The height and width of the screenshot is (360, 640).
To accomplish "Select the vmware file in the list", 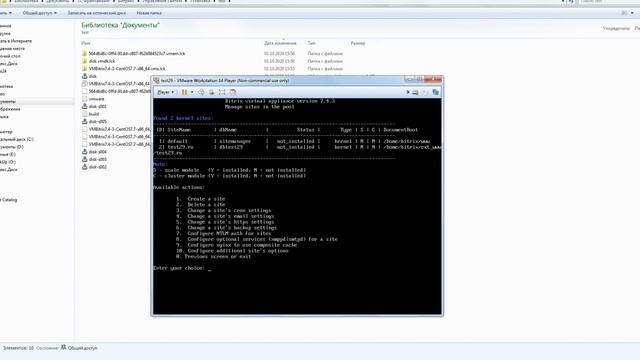I will pos(93,99).
